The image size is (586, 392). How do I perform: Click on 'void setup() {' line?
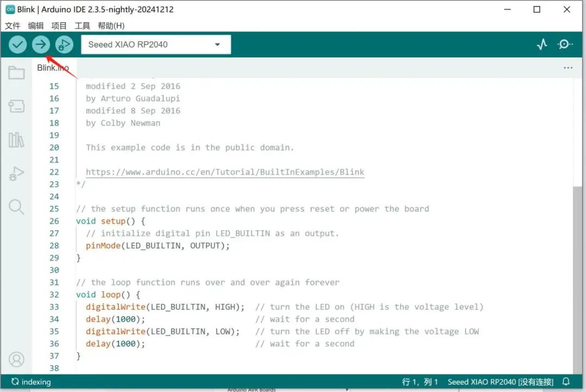(111, 221)
